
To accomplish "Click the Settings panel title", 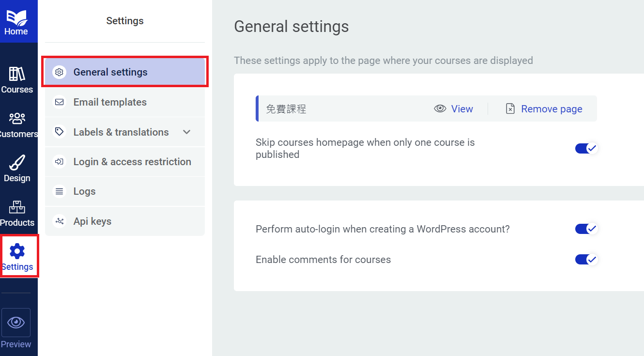I will click(x=125, y=21).
